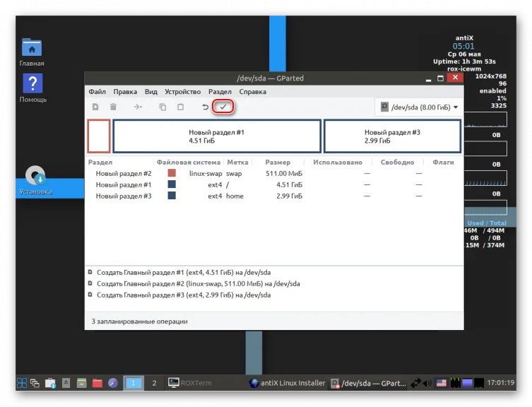Screen dimensions: 532x407
Task: Select Новый раздел #1 block in disk map
Action: click(217, 136)
